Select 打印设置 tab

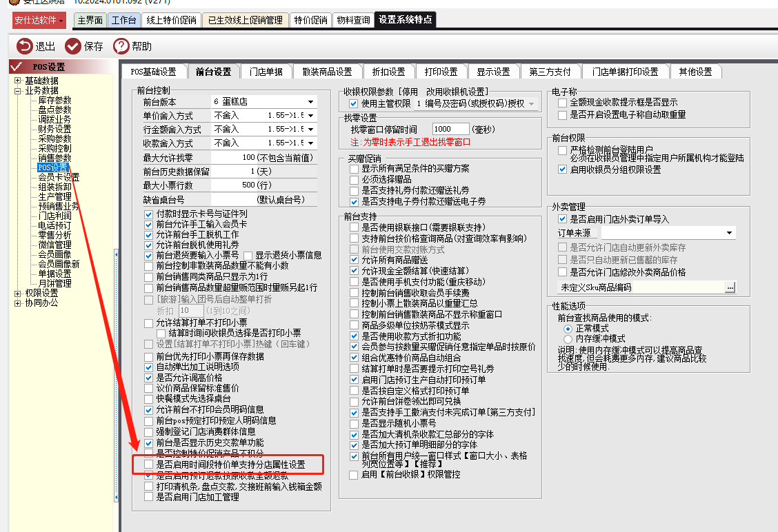(x=441, y=72)
